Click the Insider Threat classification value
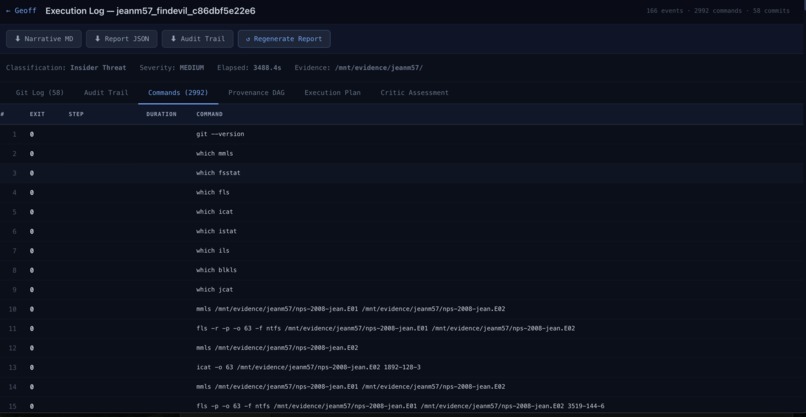Image resolution: width=806 pixels, height=417 pixels. (98, 68)
